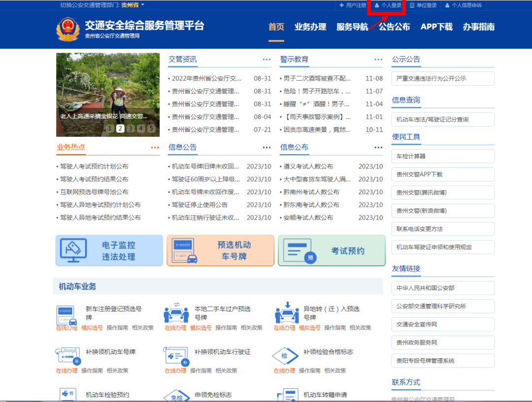
Task: Open 中华人民共和国公安部 link
Action: 443,288
